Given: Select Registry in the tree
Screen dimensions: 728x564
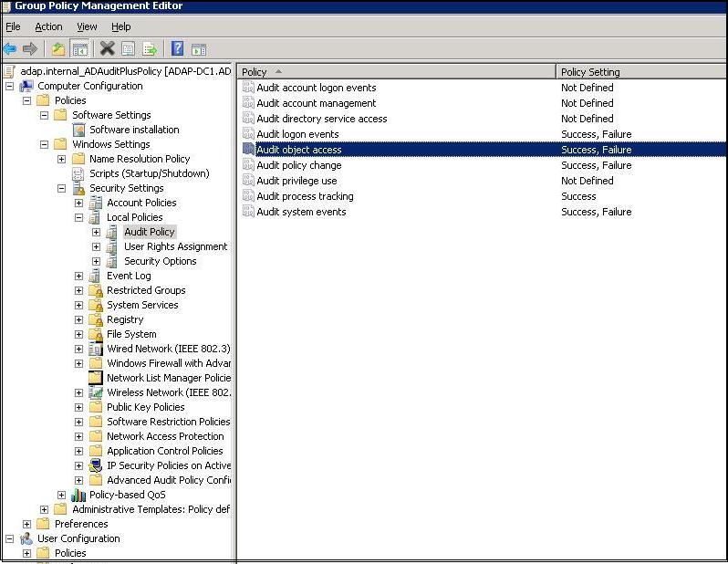Looking at the screenshot, I should coord(125,319).
